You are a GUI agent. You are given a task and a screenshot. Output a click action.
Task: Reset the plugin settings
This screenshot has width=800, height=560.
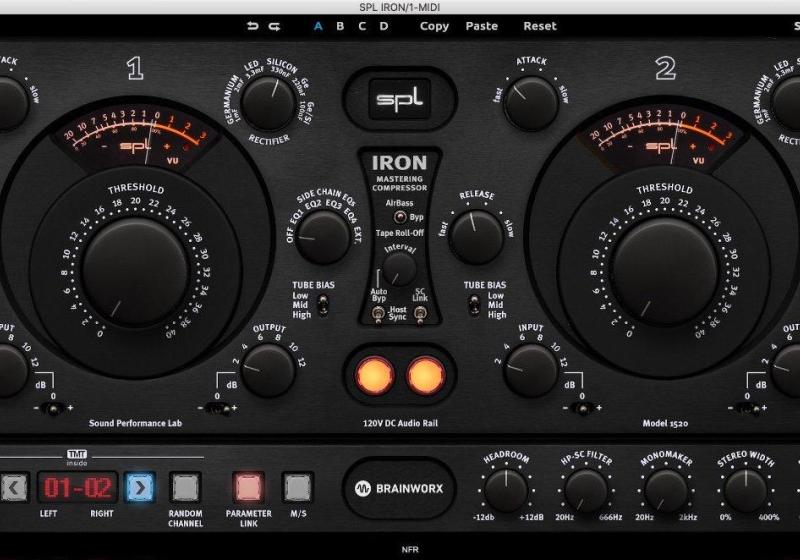[540, 26]
